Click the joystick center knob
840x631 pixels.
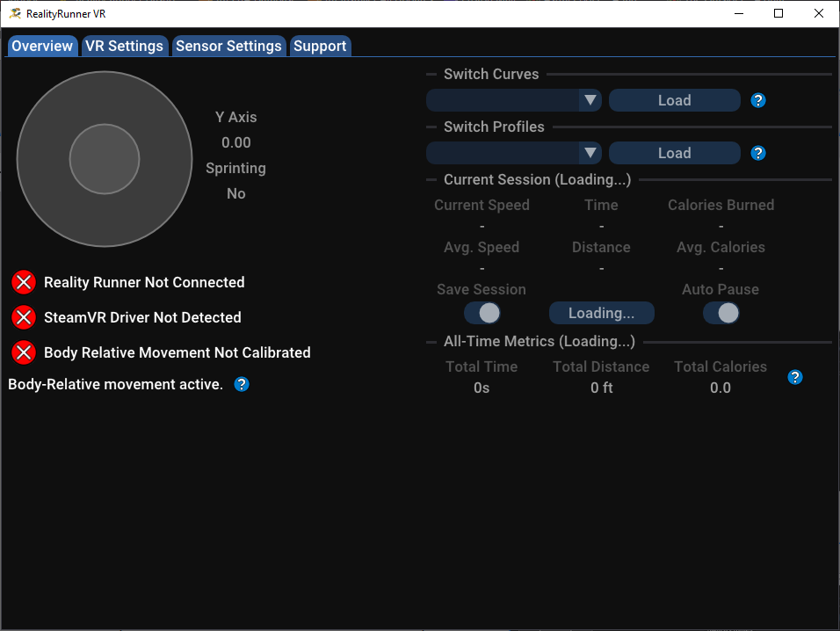point(105,159)
